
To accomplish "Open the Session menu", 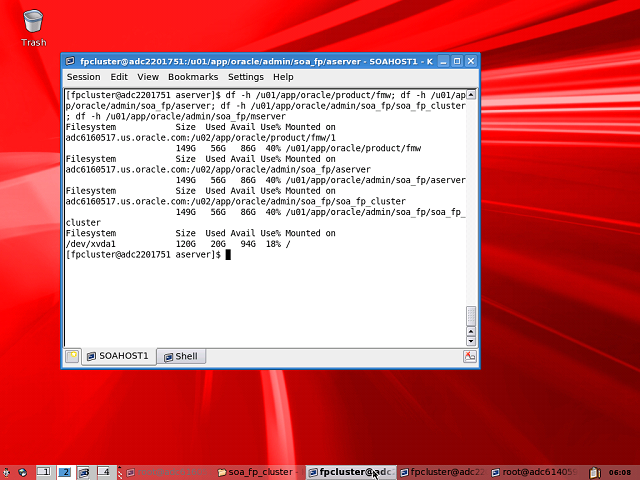I will [83, 77].
